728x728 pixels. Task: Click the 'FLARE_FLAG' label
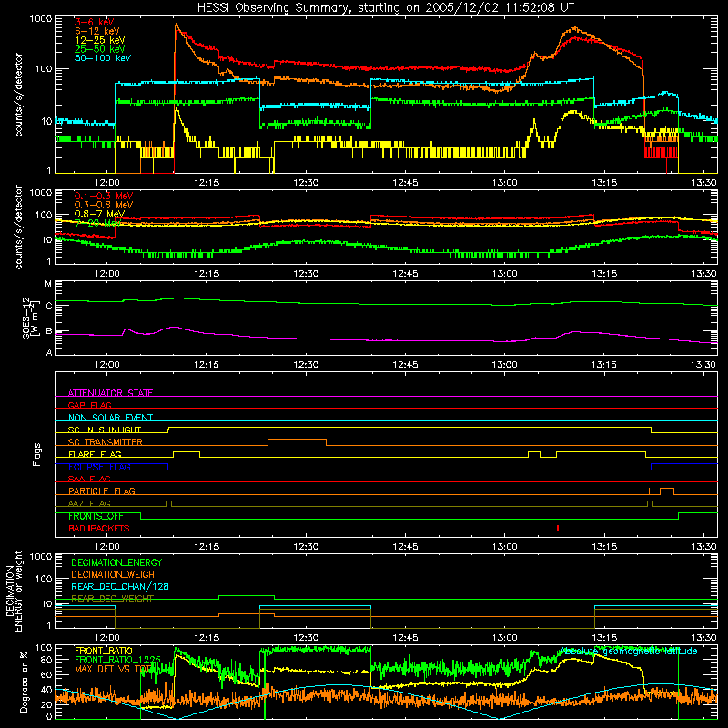click(95, 454)
